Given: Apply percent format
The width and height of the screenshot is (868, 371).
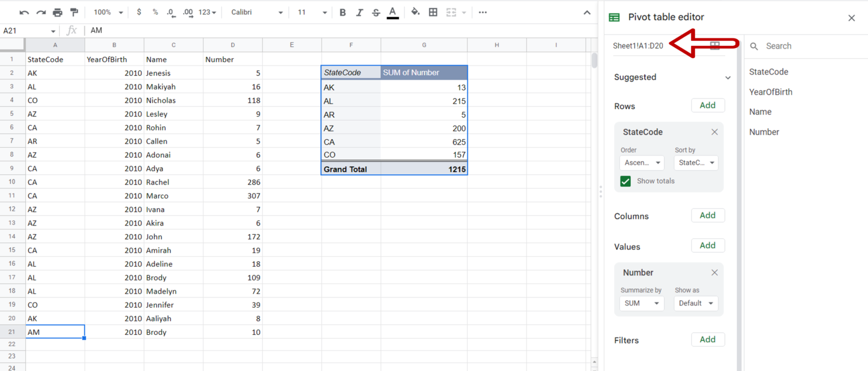Looking at the screenshot, I should pyautogui.click(x=155, y=11).
